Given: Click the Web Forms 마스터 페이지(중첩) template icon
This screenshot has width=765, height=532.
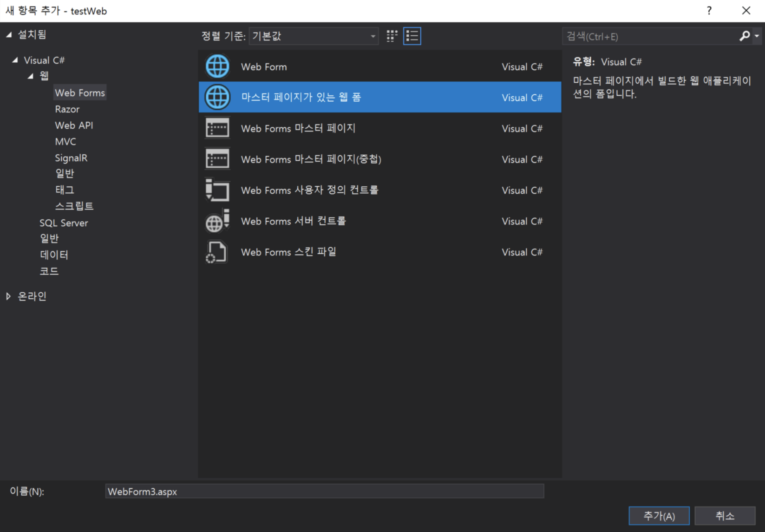Looking at the screenshot, I should [x=217, y=159].
